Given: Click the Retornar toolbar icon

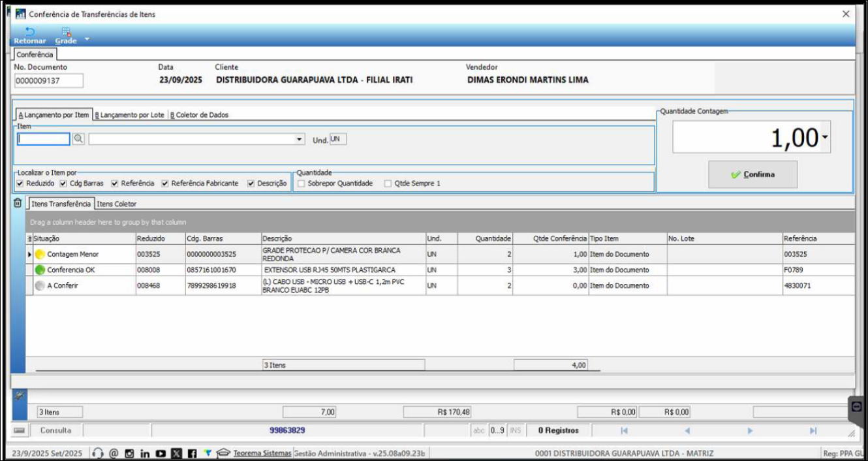Looking at the screenshot, I should click(x=29, y=32).
